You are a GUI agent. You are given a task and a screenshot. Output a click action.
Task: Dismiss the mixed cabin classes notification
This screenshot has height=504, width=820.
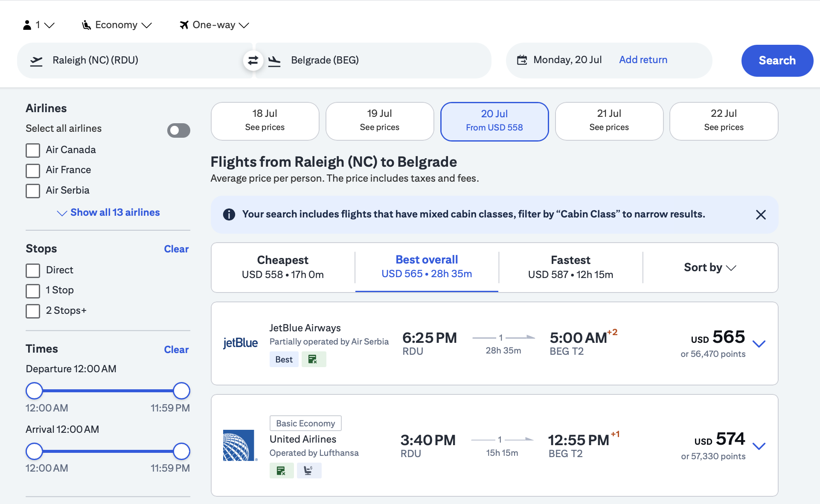pyautogui.click(x=761, y=214)
